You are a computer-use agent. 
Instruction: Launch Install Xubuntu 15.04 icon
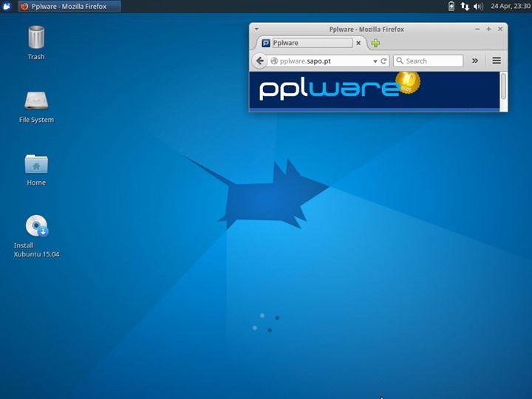(36, 236)
